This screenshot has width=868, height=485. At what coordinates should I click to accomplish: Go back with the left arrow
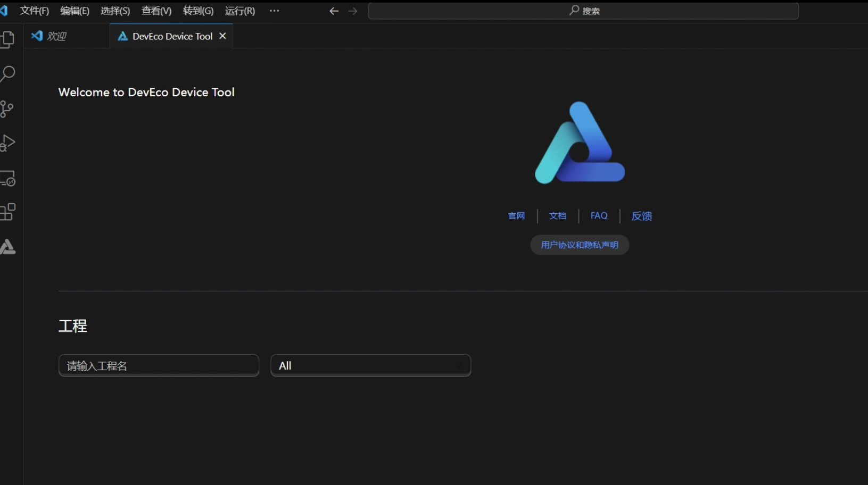click(334, 11)
